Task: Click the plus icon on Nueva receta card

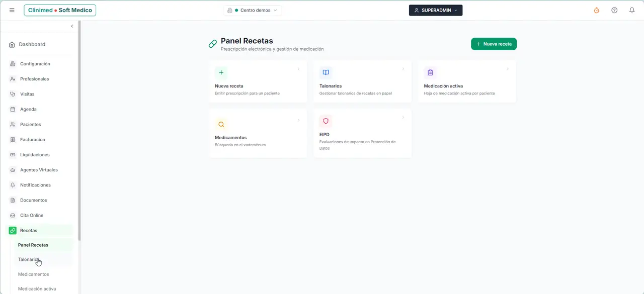Action: pos(221,72)
